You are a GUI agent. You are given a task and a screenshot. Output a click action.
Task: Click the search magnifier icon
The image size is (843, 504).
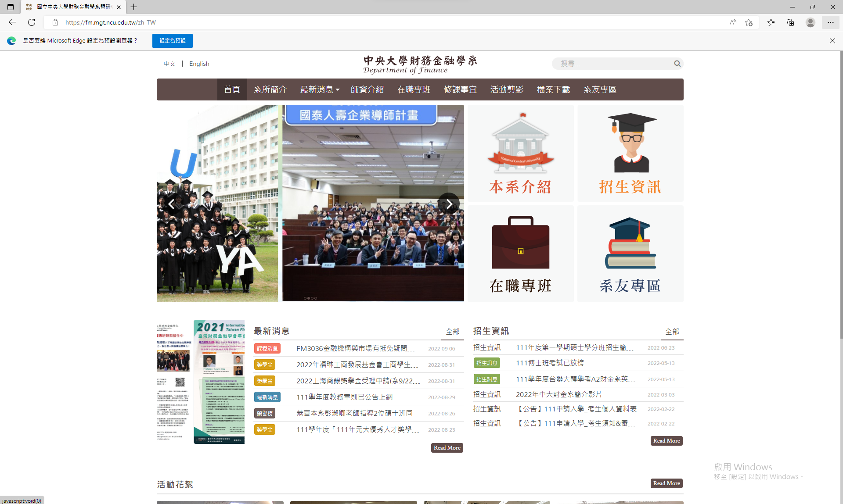coord(677,64)
